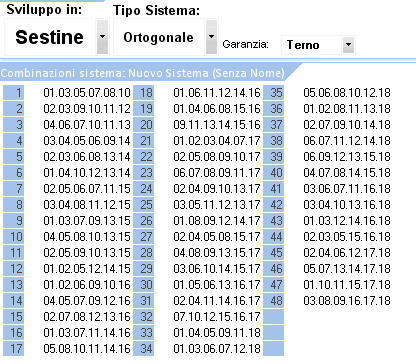416x364 pixels.
Task: Click the Sestine combo box text
Action: pos(50,37)
